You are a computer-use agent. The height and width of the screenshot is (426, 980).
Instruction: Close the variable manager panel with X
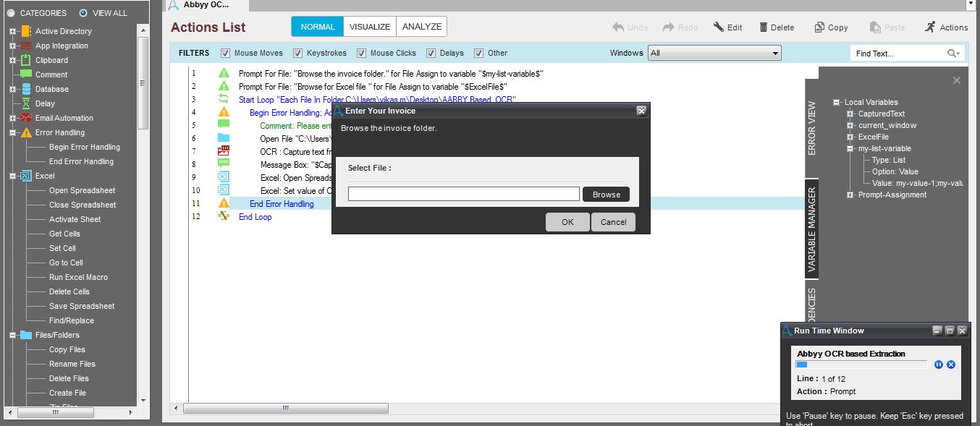pyautogui.click(x=957, y=80)
